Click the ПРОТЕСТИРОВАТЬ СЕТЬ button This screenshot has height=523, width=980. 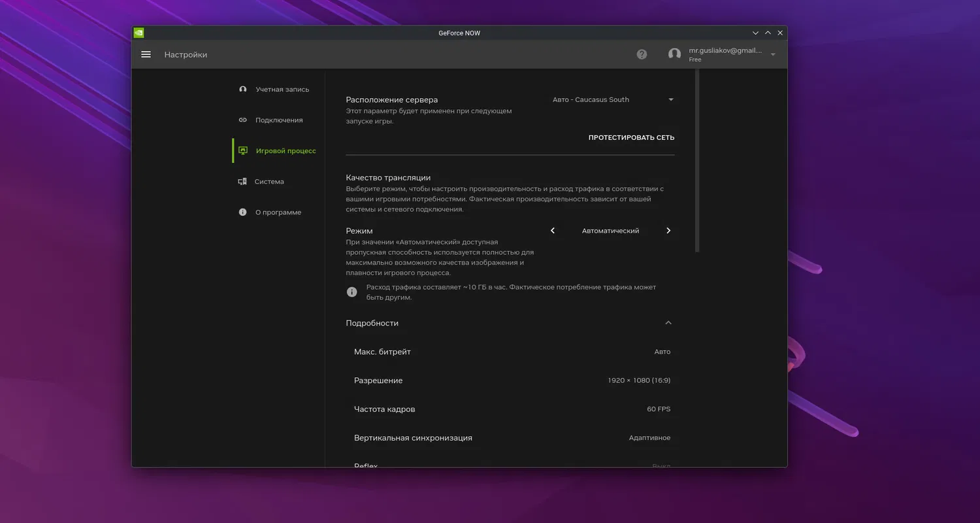(x=631, y=137)
